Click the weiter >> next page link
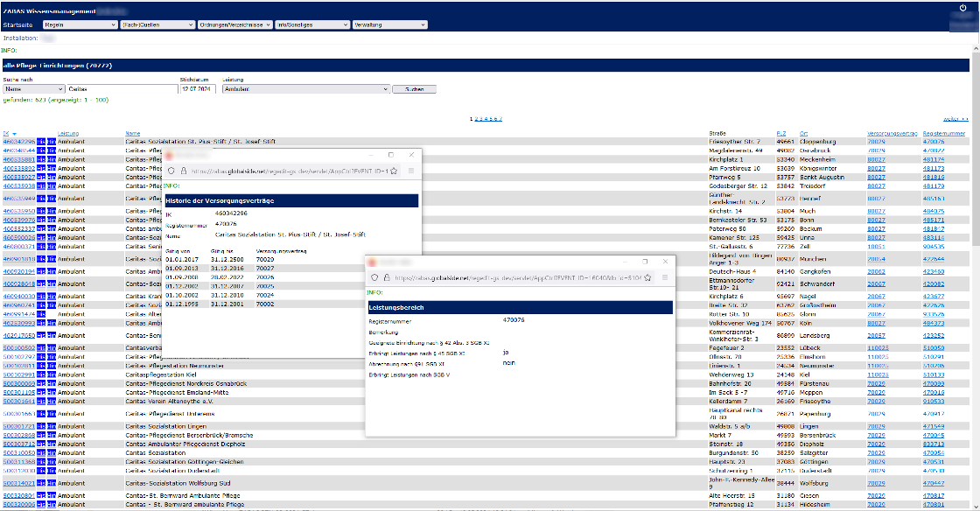 [955, 119]
